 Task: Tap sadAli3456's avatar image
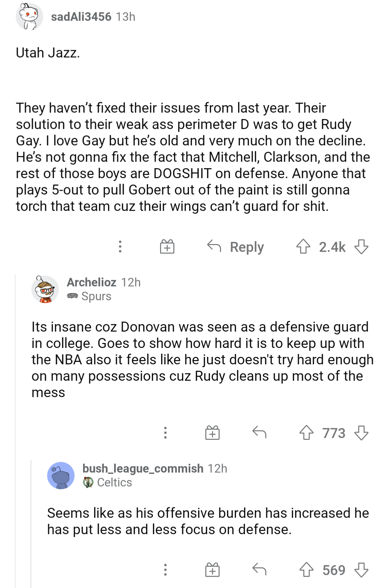coord(29,17)
